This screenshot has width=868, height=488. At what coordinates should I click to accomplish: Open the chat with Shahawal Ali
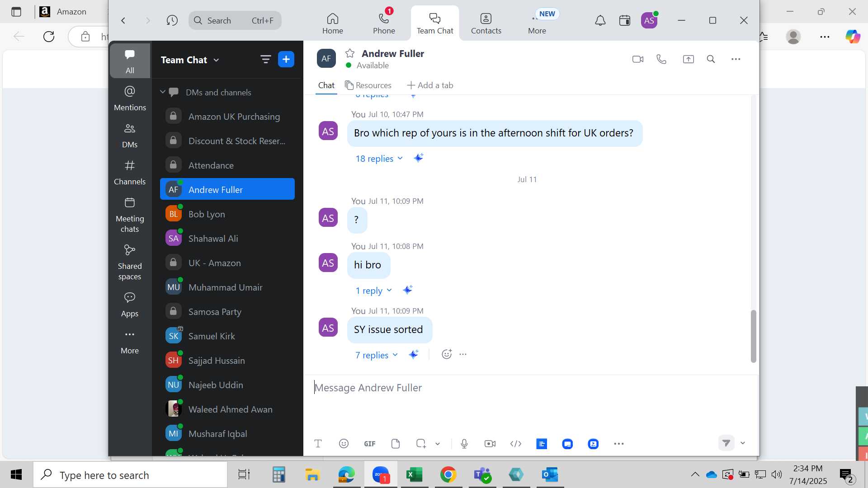coord(227,238)
